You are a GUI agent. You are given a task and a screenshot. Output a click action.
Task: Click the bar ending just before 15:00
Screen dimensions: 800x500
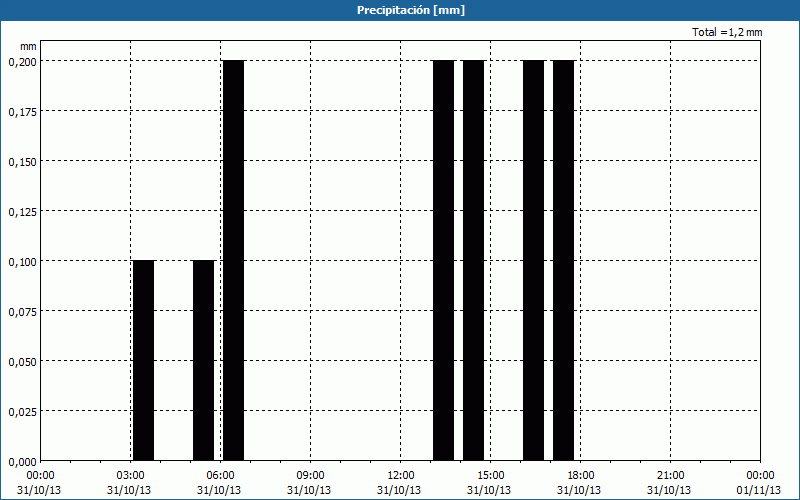(x=473, y=260)
